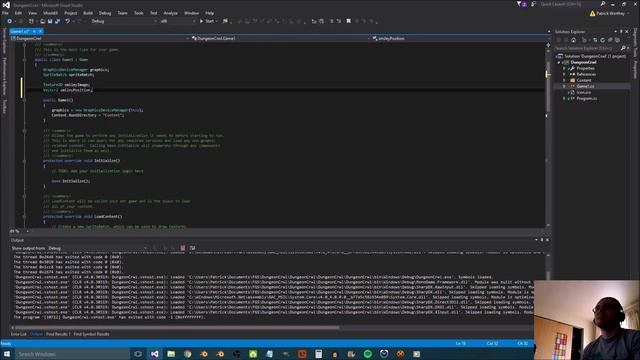
Task: Click the Solution Explorer Home icon
Action: 573,40
